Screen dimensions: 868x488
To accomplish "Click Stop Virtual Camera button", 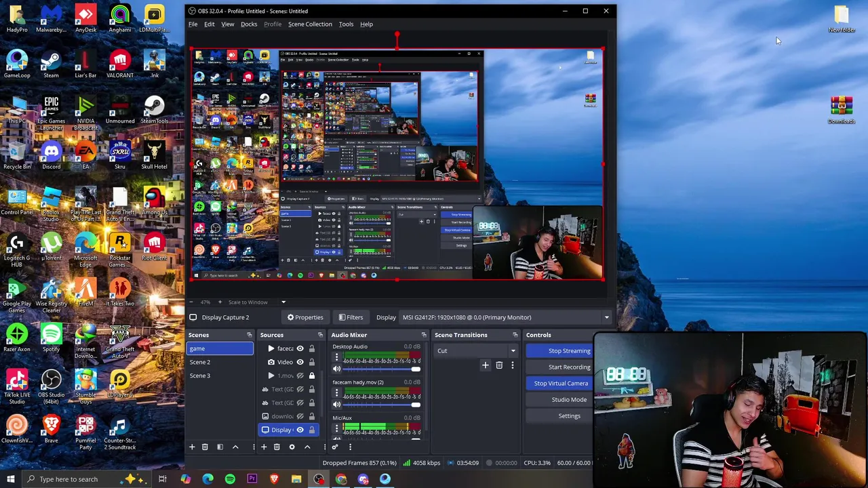I will tap(559, 384).
